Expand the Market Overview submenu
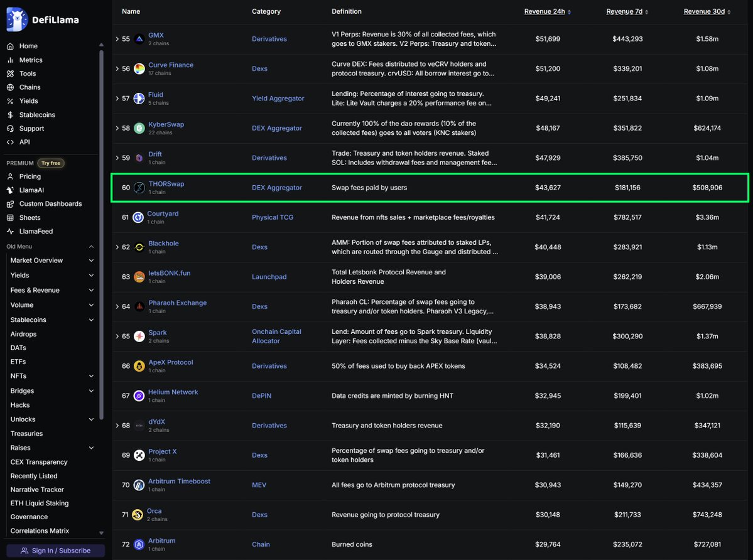This screenshot has width=753, height=560. click(91, 261)
